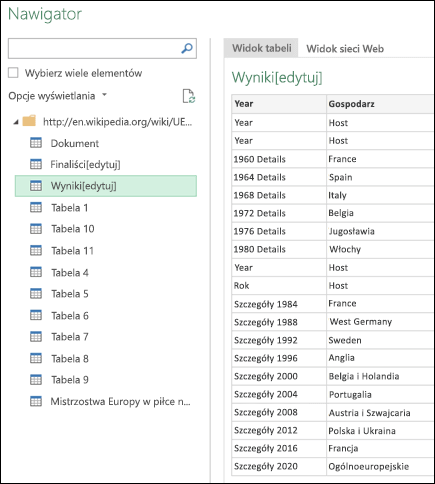Click the magnifier search icon
This screenshot has height=484, width=435.
tap(187, 49)
